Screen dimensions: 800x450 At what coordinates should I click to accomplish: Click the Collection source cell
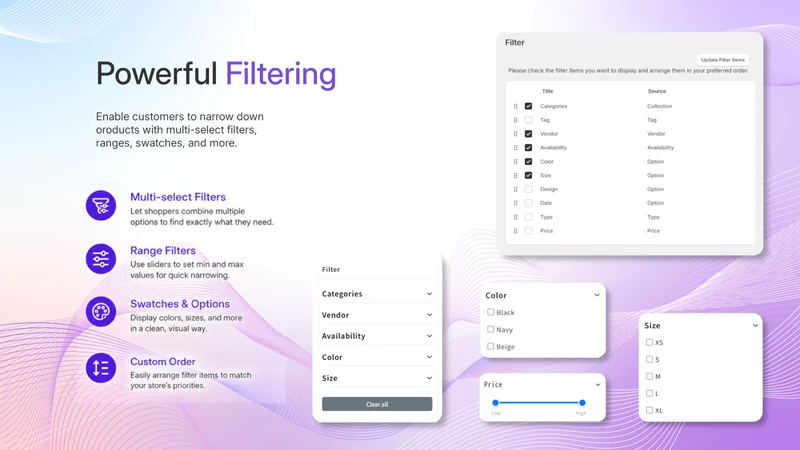click(660, 106)
